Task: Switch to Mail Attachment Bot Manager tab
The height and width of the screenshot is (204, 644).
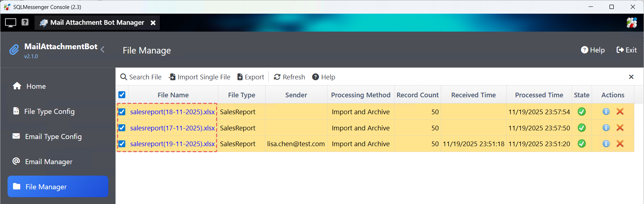Action: pos(97,23)
